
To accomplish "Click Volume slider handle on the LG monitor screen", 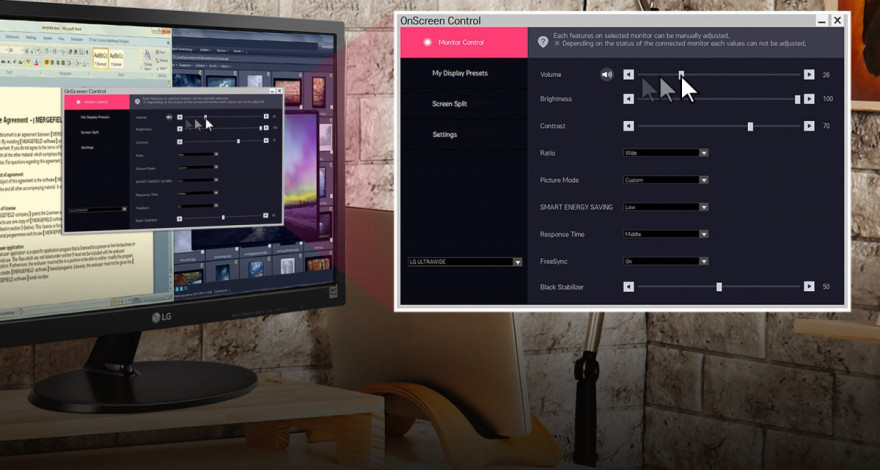I will coord(205,117).
